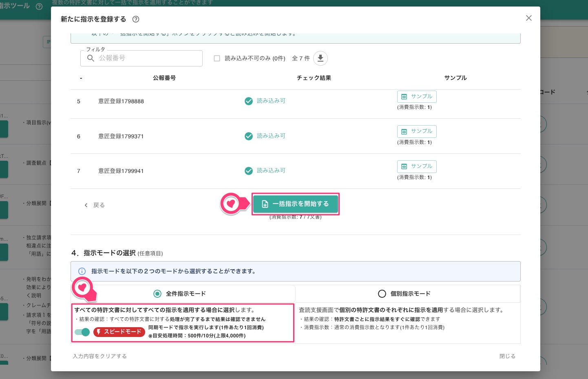Open サンプル for 意匠登録1799371
588x379 pixels.
click(x=417, y=131)
